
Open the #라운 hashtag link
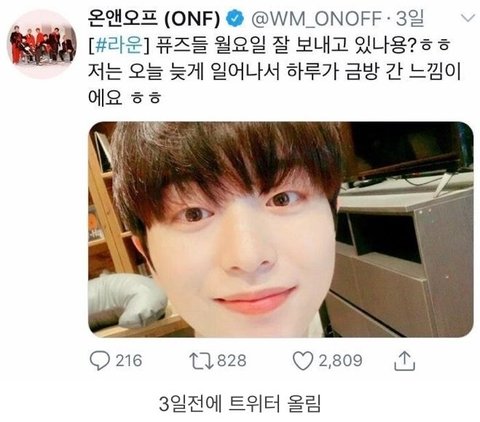[x=119, y=46]
